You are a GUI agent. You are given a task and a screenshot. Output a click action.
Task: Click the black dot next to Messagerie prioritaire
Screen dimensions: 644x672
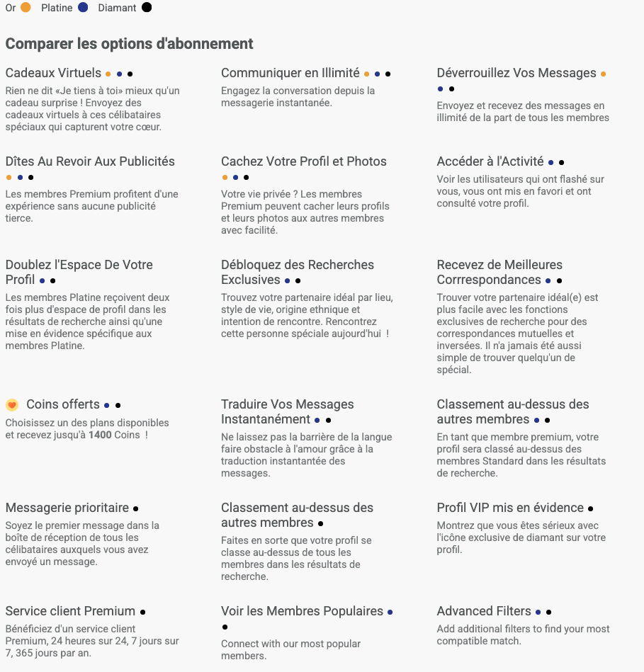135,508
